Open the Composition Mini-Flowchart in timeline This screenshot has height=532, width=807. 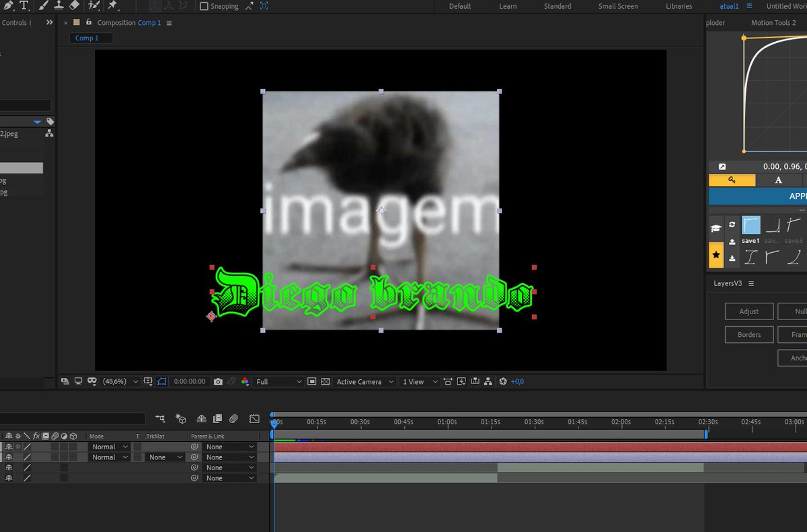click(x=160, y=418)
